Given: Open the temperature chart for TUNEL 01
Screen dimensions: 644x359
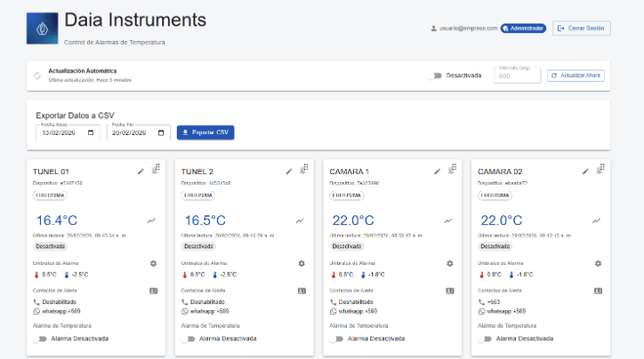Looking at the screenshot, I should pos(151,220).
